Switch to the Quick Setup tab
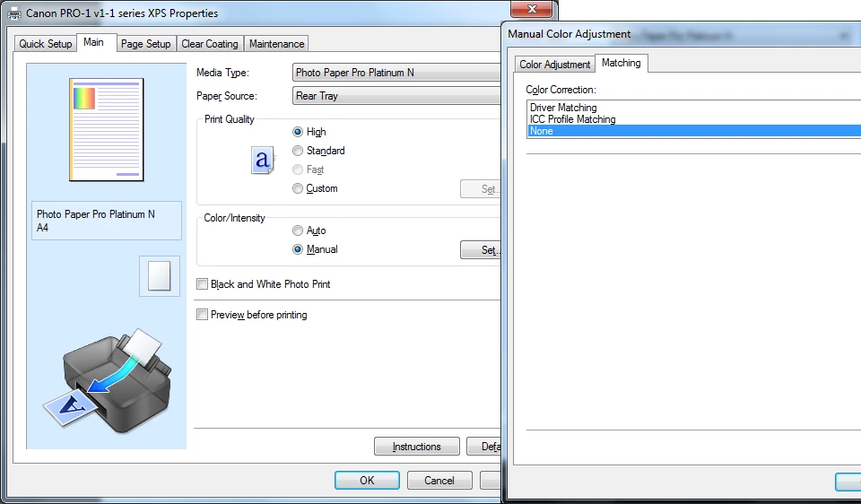 (45, 43)
